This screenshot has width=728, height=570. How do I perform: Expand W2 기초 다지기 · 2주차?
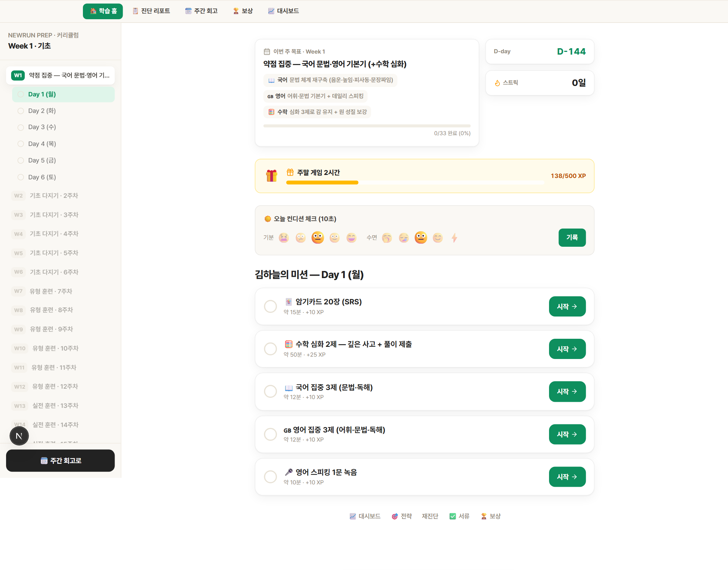[x=60, y=196]
